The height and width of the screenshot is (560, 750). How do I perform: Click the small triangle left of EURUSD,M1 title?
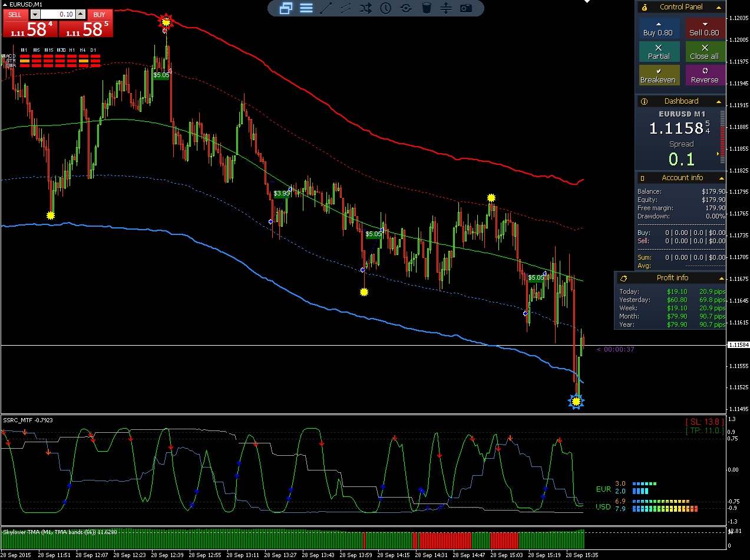[5, 4]
